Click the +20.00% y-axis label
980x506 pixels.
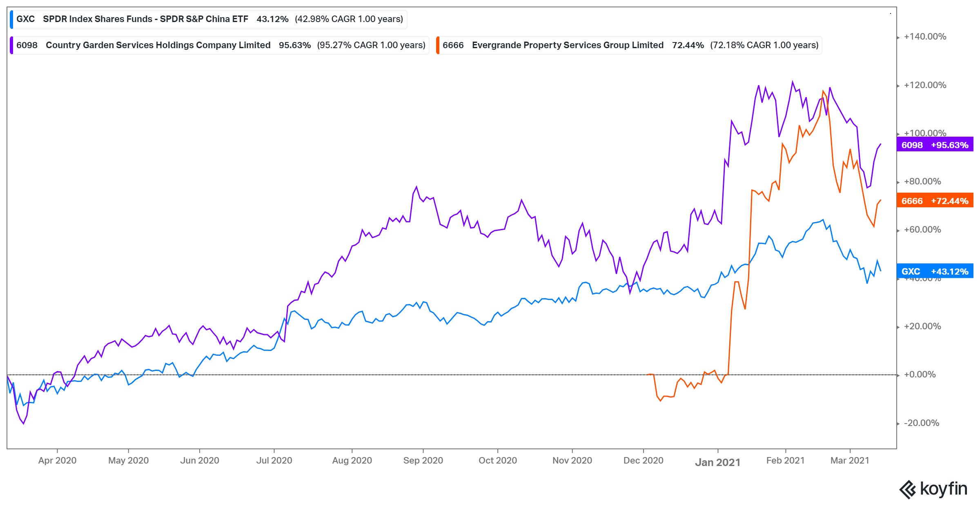pyautogui.click(x=922, y=326)
